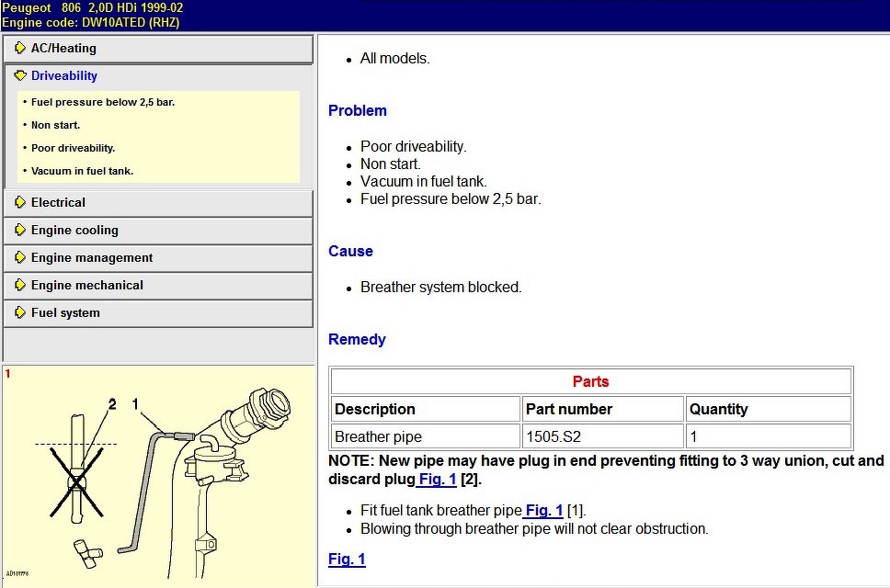Open the Engine management category
The image size is (890, 588).
[158, 258]
